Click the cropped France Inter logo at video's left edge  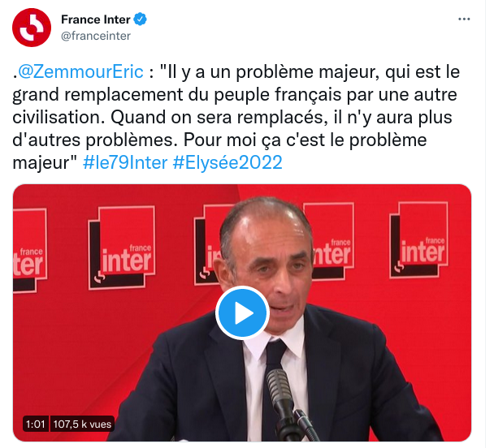tap(29, 251)
